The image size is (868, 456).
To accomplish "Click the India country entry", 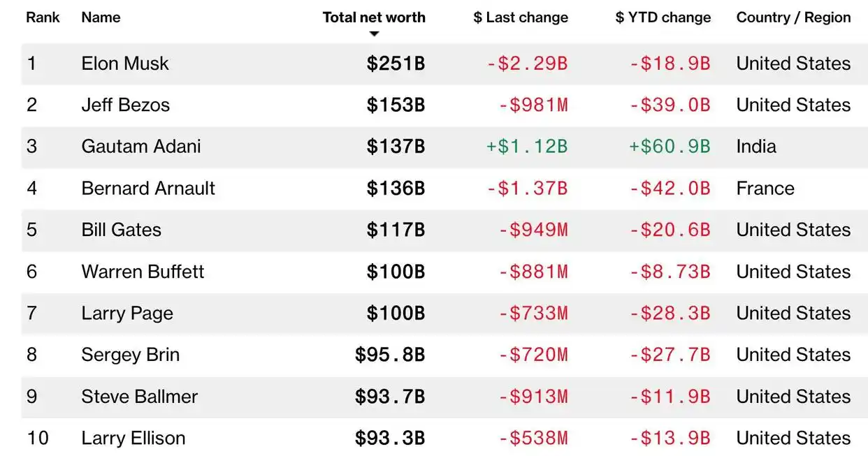I will click(x=756, y=147).
